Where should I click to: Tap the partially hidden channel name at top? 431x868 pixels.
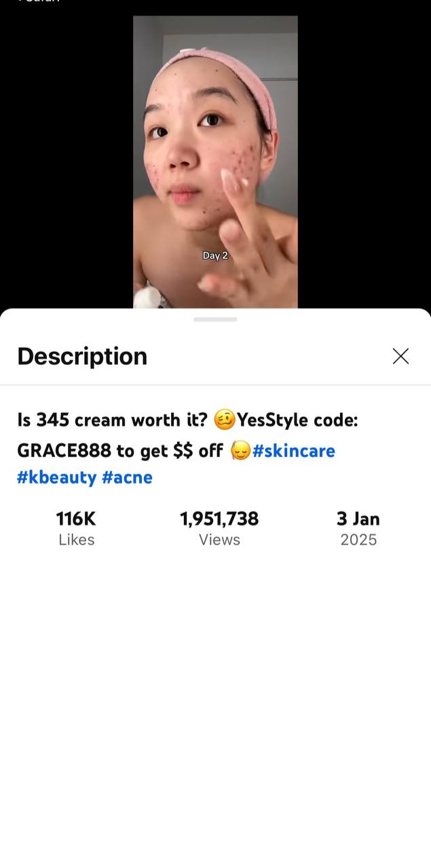click(39, 1)
